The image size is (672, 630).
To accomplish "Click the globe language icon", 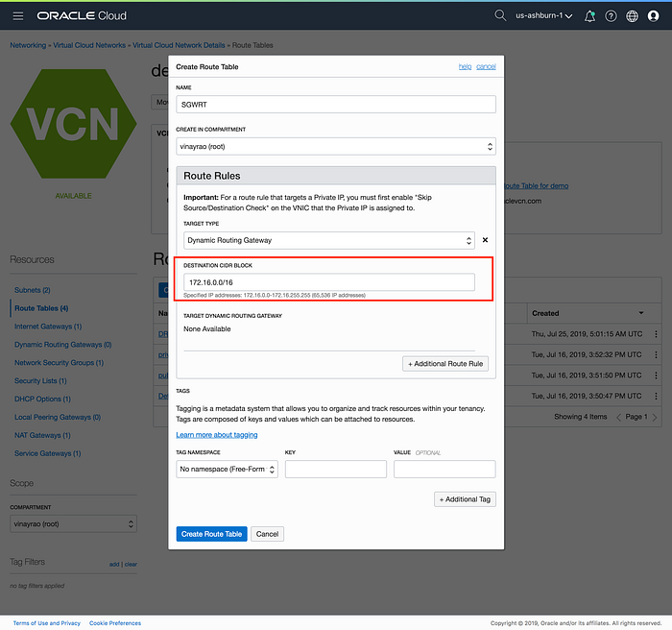I will pos(632,16).
